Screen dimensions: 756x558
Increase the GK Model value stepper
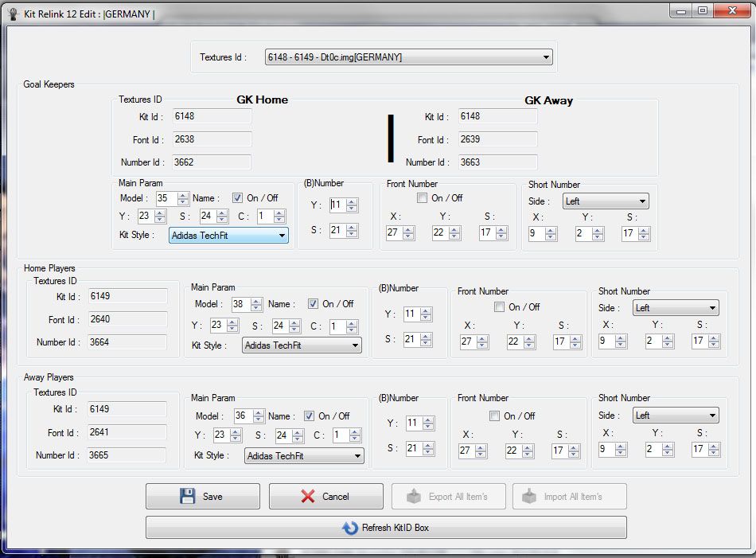pos(184,195)
